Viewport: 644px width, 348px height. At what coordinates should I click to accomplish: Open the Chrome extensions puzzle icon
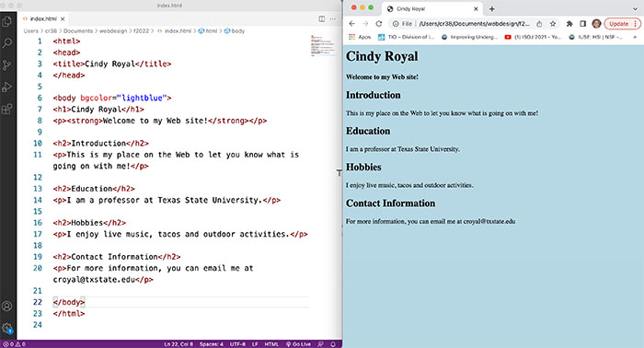point(569,24)
